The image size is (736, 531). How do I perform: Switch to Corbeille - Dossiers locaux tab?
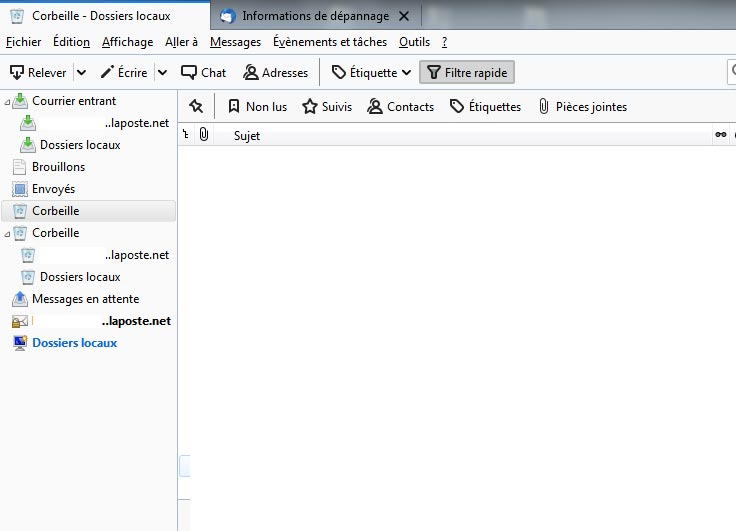pyautogui.click(x=105, y=16)
